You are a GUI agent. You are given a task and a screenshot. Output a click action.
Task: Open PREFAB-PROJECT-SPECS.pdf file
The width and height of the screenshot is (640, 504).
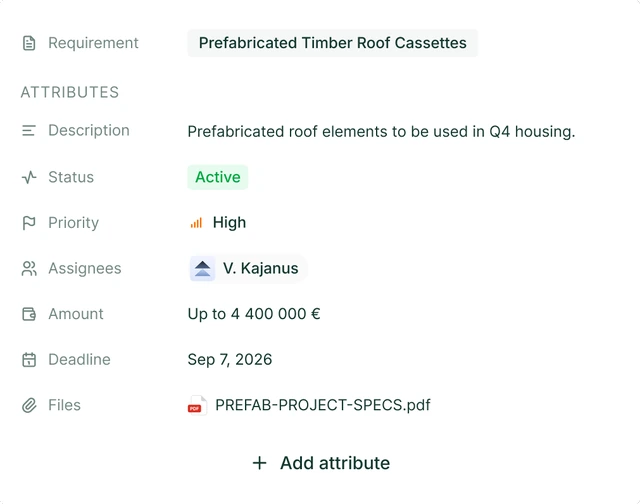coord(322,405)
